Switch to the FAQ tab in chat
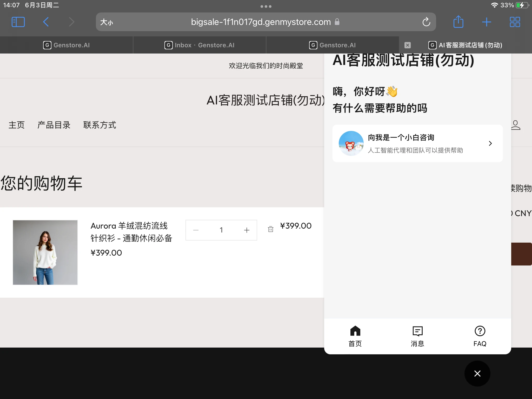The width and height of the screenshot is (532, 399). pos(480,336)
